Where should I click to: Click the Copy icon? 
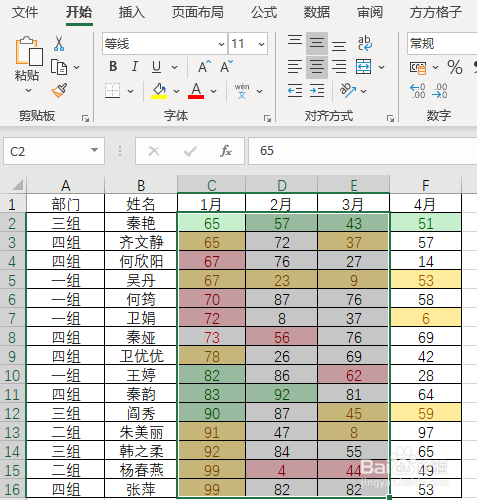[59, 67]
